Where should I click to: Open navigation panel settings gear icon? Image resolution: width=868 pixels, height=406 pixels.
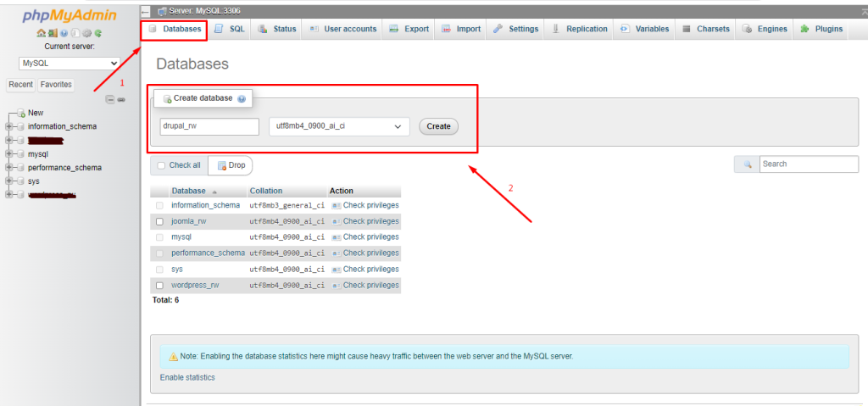pyautogui.click(x=87, y=33)
